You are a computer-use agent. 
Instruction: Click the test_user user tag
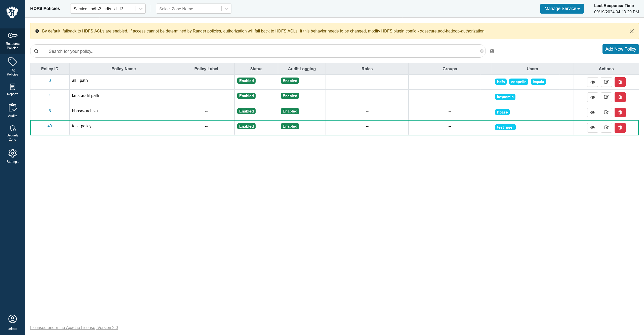[505, 127]
